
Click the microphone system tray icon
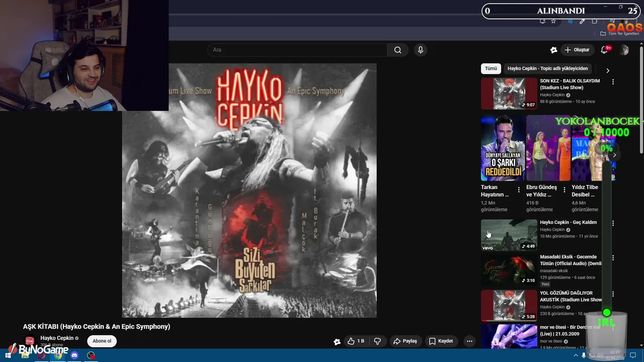pos(584,355)
